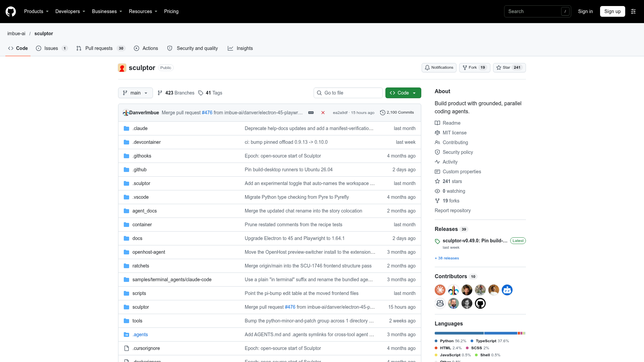644x362 pixels.
Task: Click the .agents symlink folder icon
Action: (x=126, y=335)
